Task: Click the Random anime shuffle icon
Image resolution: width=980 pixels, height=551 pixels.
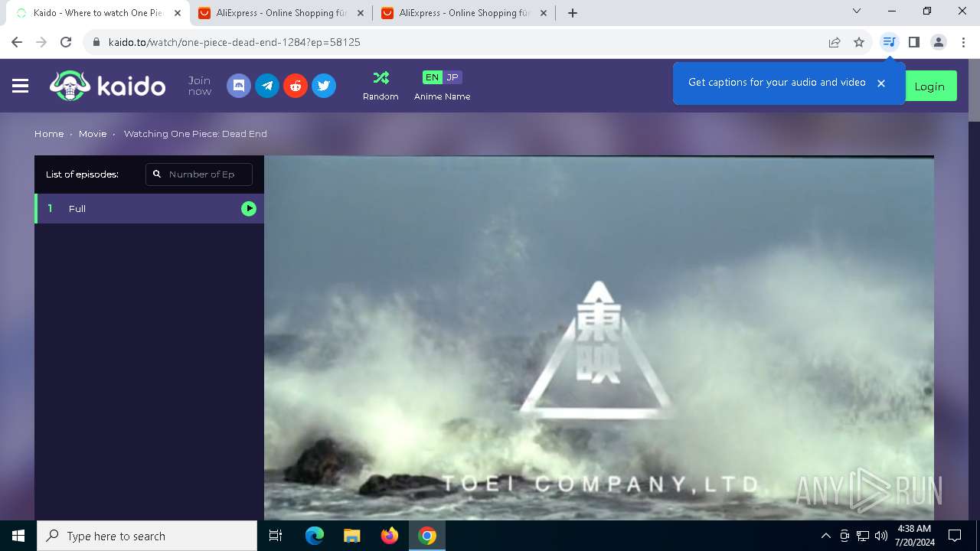Action: coord(381,77)
